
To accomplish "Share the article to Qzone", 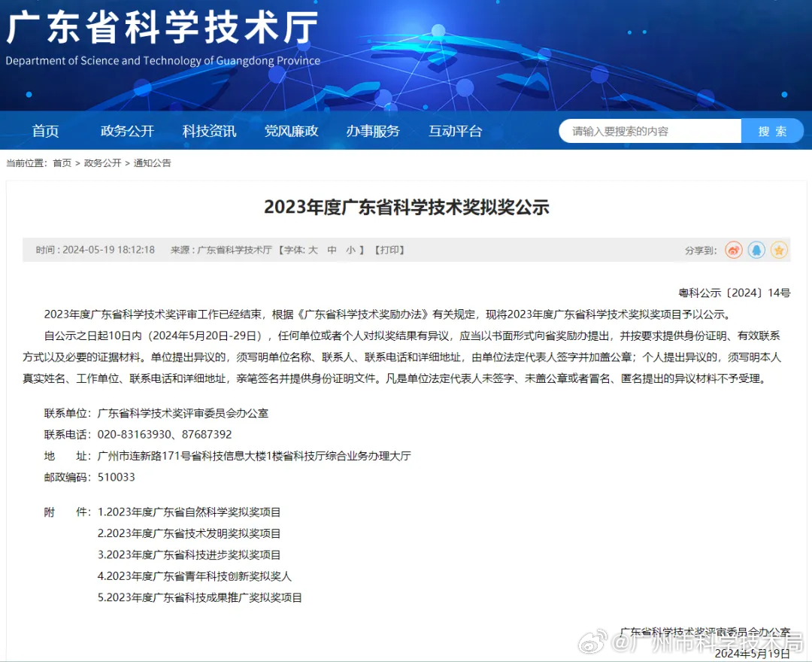I will pos(780,250).
